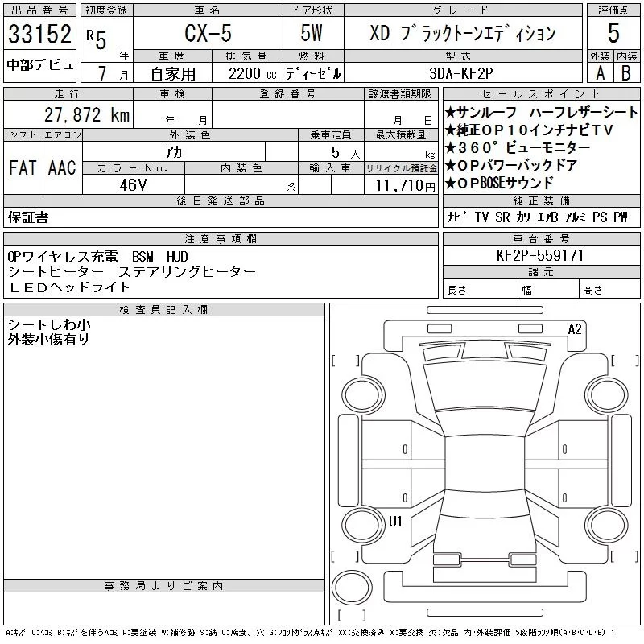644x644 pixels.
Task: Click the サンルーフ ハーフレザーシート sales point
Action: (x=541, y=112)
